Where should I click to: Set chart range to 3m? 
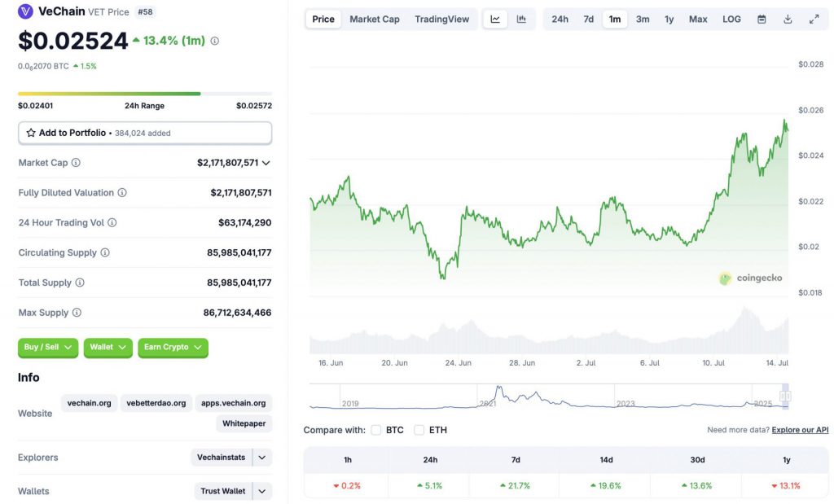643,20
